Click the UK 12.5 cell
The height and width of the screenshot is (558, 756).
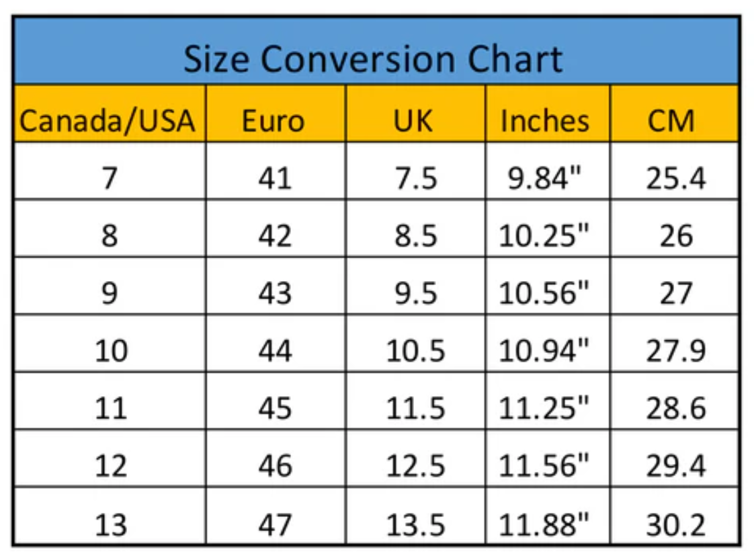click(415, 459)
